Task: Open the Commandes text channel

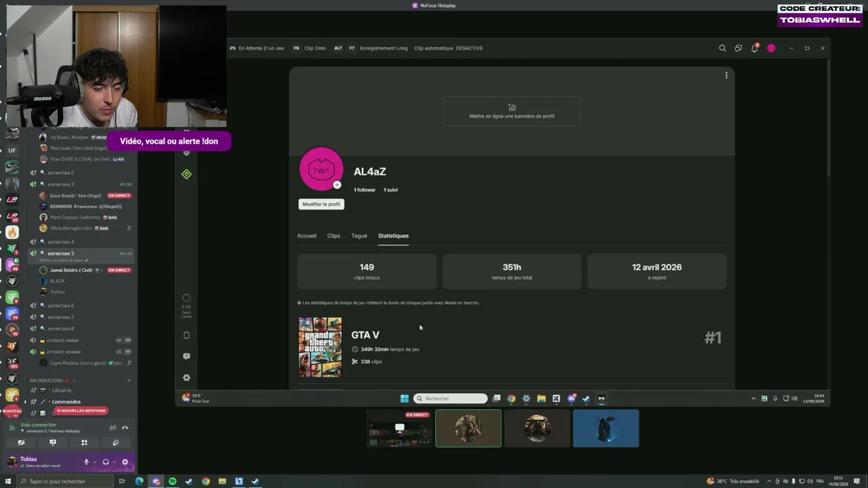Action: coord(81,402)
